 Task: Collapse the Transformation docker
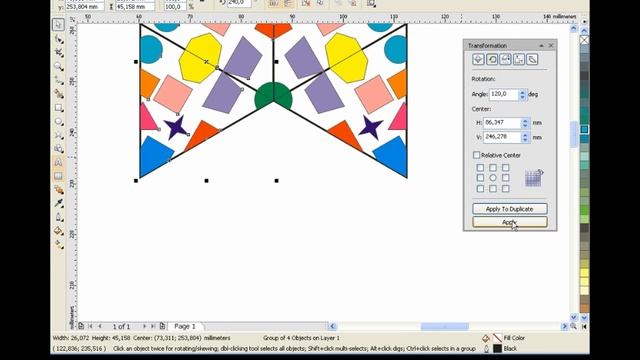(542, 46)
